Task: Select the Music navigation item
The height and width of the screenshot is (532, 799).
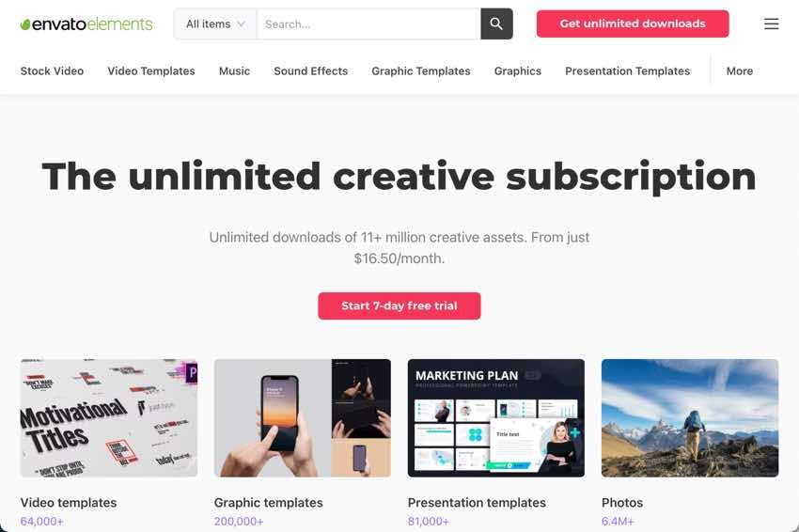Action: click(234, 70)
